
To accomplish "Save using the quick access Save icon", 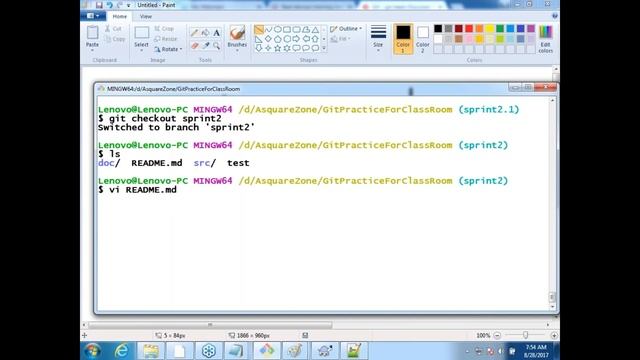I will pyautogui.click(x=99, y=5).
